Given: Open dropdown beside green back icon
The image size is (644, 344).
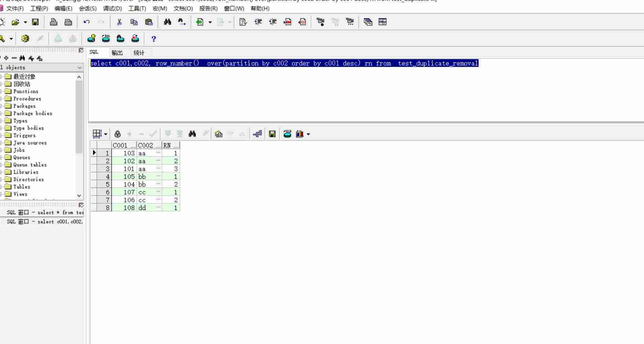Looking at the screenshot, I should pyautogui.click(x=210, y=22).
